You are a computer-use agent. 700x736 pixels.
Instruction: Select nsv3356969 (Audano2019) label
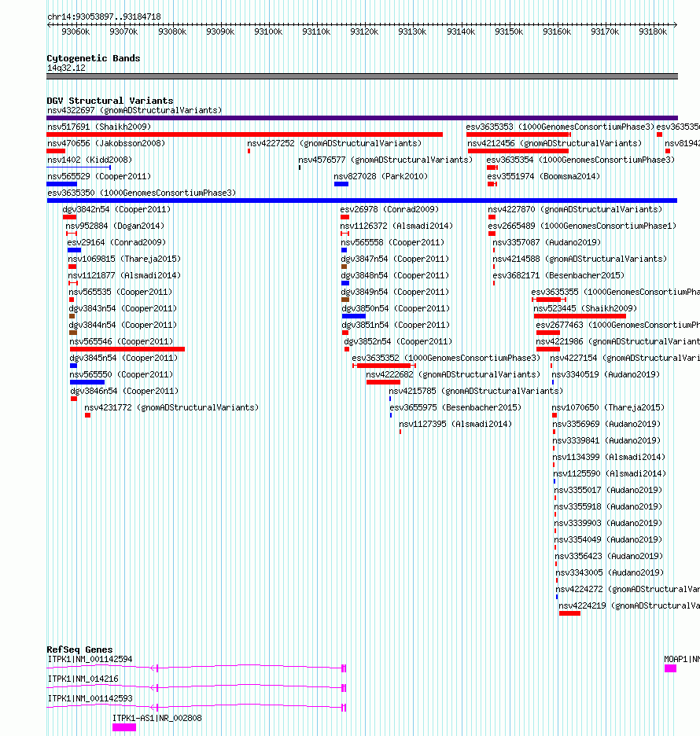point(606,424)
